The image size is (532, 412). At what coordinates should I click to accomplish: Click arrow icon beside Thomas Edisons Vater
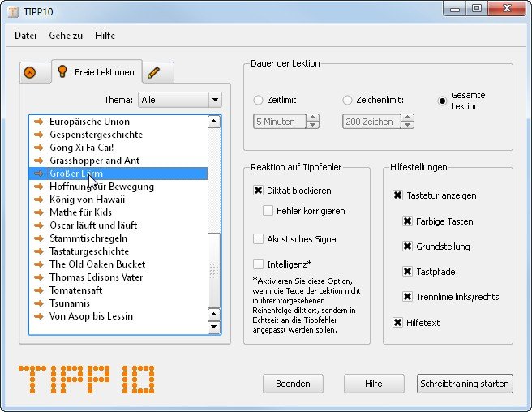[39, 277]
